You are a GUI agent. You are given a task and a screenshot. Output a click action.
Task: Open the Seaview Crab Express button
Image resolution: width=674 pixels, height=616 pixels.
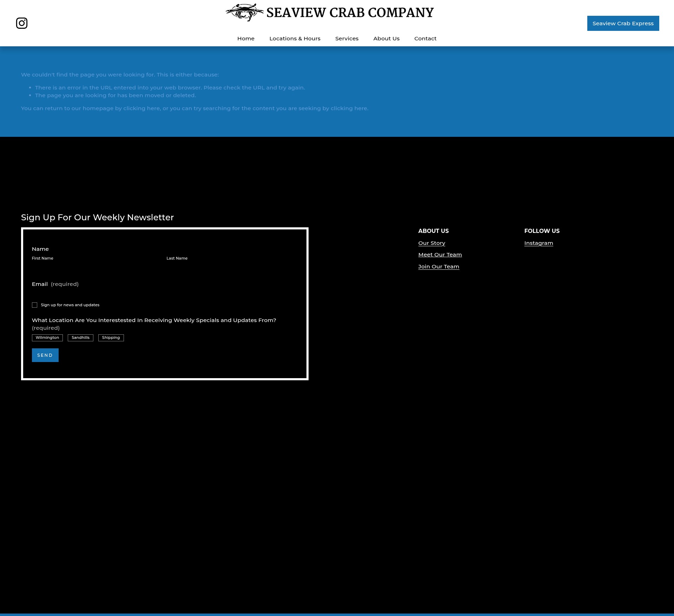point(623,24)
